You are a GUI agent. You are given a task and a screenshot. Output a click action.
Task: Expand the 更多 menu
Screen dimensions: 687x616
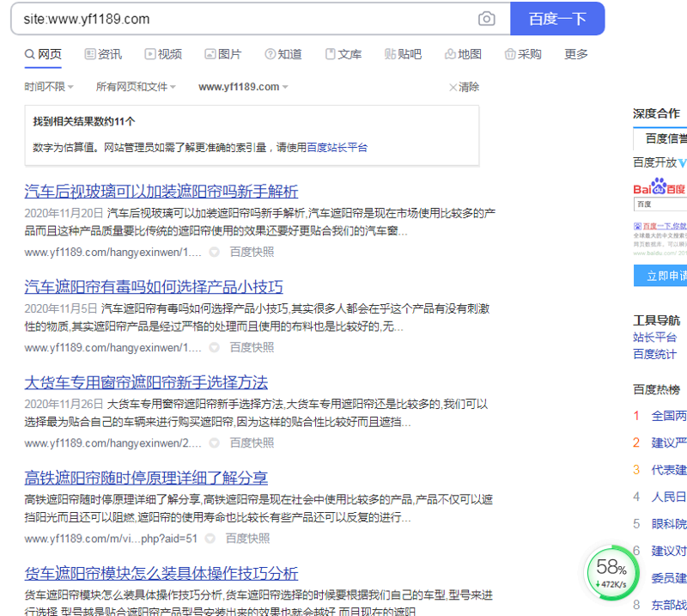click(576, 54)
